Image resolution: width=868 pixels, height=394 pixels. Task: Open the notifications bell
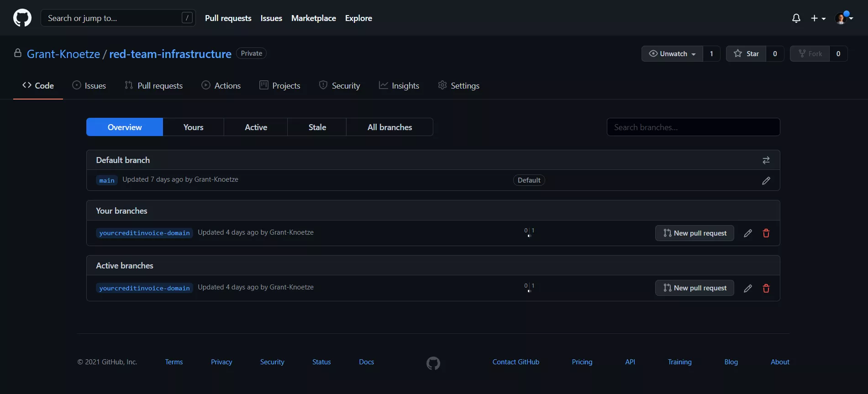tap(796, 18)
